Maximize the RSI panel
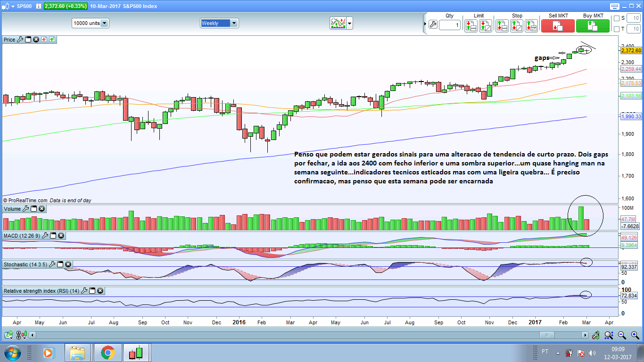Image resolution: width=644 pixels, height=362 pixels. 92,291
